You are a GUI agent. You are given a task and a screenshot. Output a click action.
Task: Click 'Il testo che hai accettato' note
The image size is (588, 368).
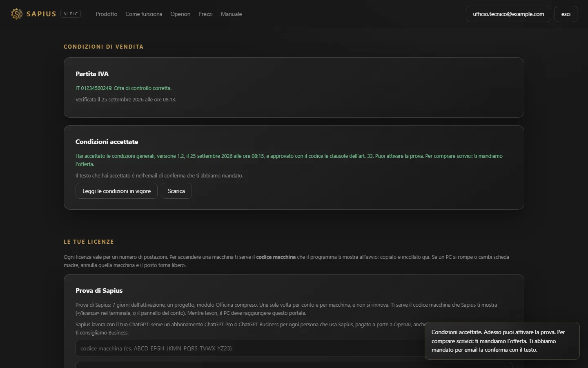(x=159, y=175)
